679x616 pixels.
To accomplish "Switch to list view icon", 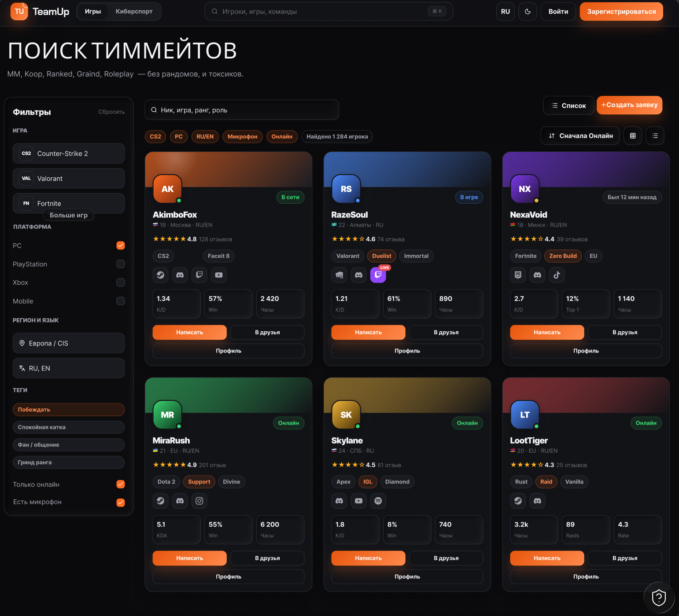I will [655, 136].
